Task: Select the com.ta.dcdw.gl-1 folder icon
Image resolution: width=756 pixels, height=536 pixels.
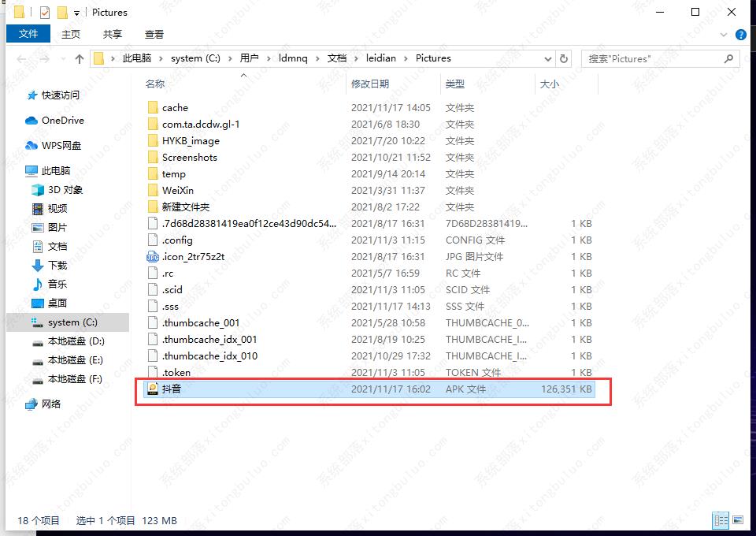Action: point(153,125)
